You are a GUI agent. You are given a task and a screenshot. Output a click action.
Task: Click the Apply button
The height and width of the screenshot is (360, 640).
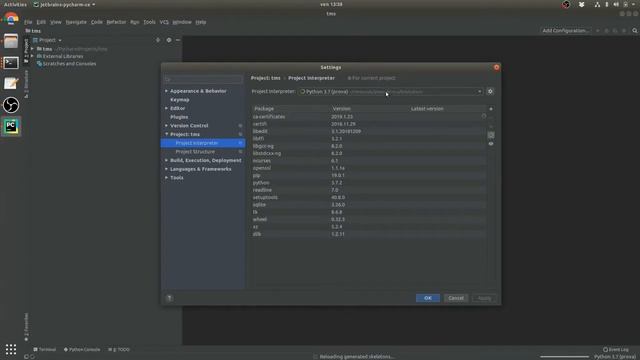(484, 298)
